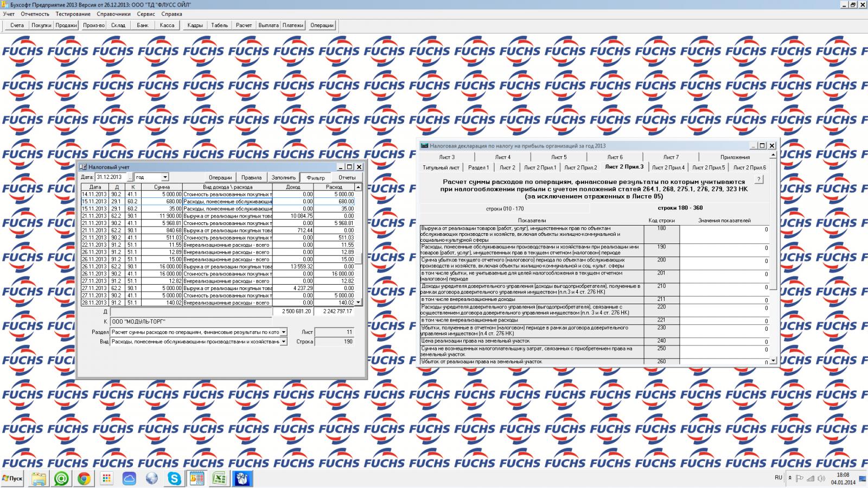Click the volume speaker tray icon

pos(821,478)
